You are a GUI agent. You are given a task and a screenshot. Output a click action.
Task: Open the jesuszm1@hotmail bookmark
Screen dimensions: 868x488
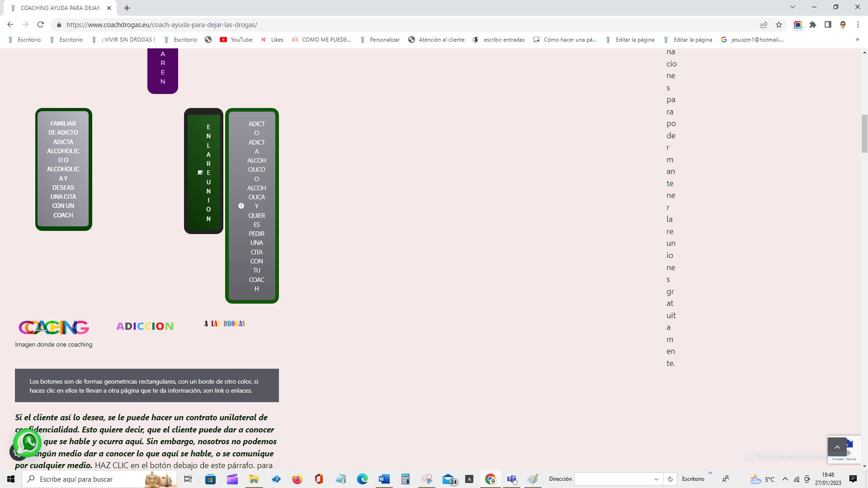coord(752,40)
